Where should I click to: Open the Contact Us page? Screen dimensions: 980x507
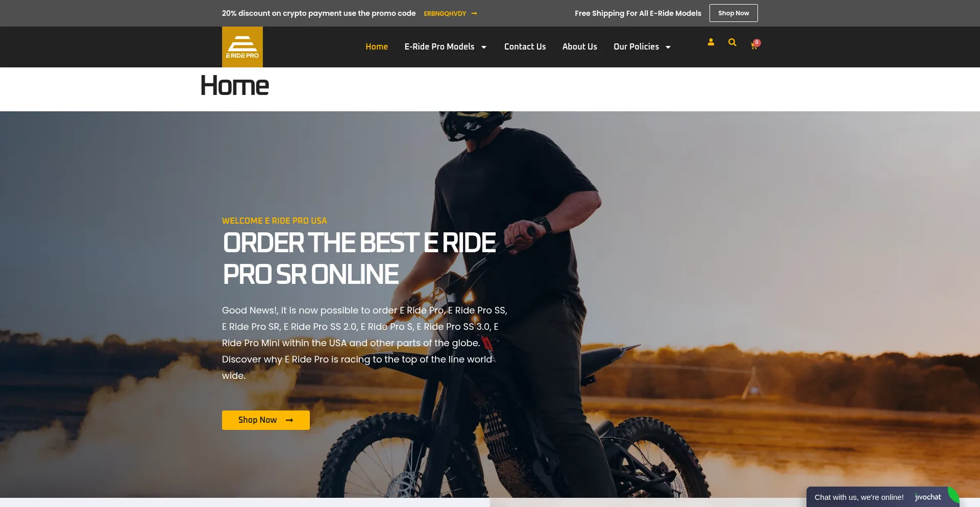pos(525,46)
